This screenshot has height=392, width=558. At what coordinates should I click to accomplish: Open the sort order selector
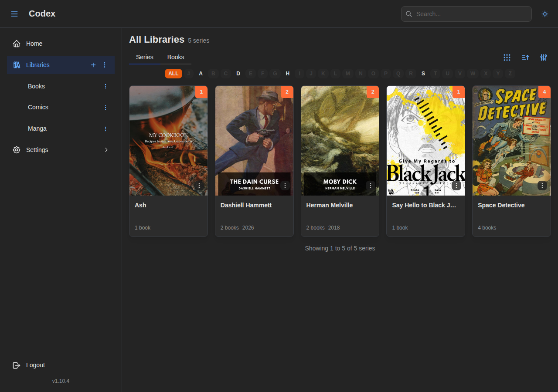click(x=525, y=57)
